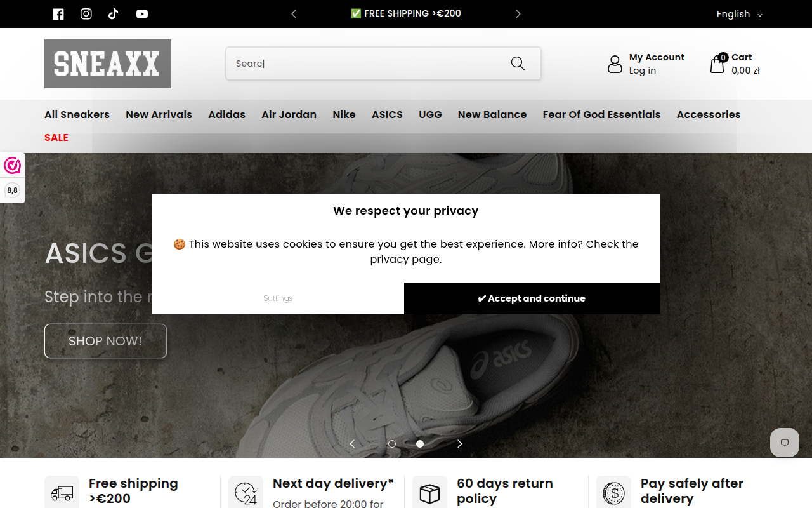Go to next hero slide arrow
This screenshot has width=812, height=508.
coord(460,444)
